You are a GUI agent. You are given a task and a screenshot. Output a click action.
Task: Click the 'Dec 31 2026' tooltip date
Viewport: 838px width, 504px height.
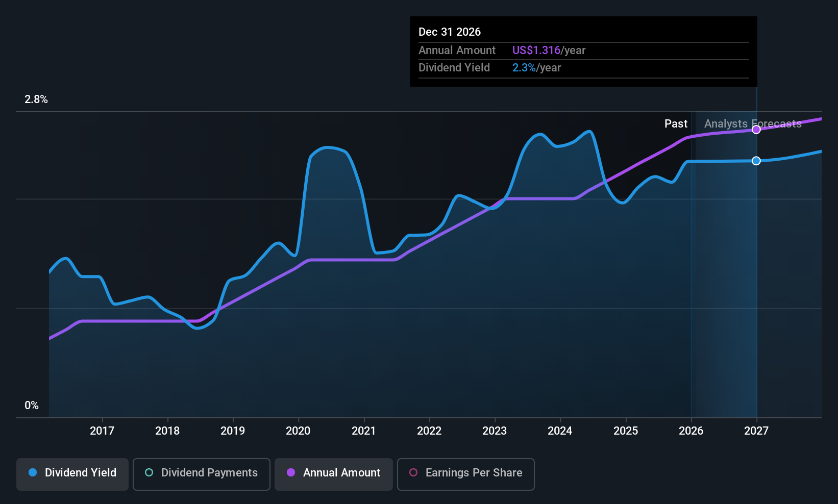[450, 32]
